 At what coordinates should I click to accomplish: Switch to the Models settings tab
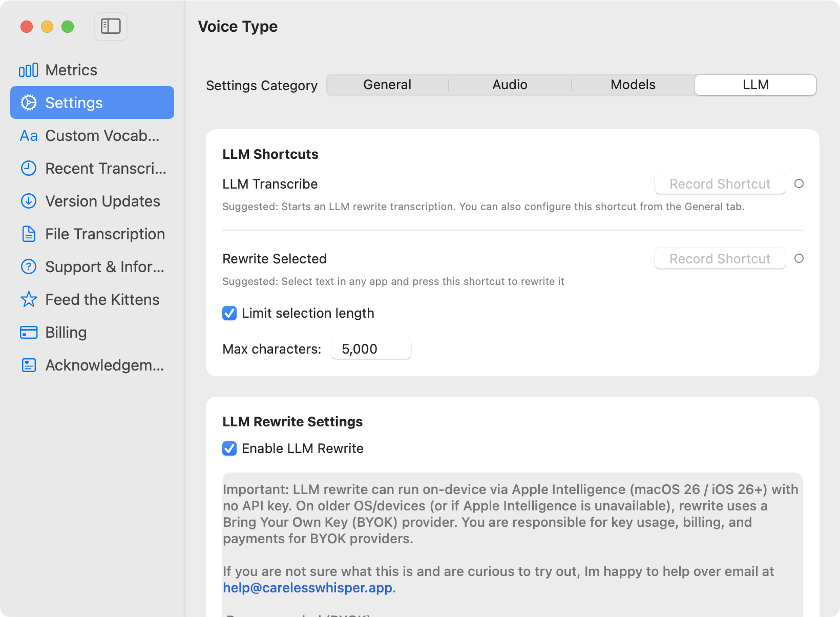tap(633, 85)
